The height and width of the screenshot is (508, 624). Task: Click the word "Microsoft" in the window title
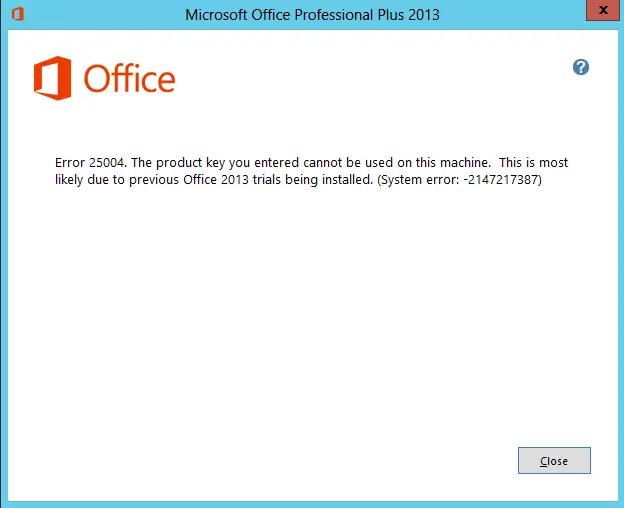[x=216, y=15]
